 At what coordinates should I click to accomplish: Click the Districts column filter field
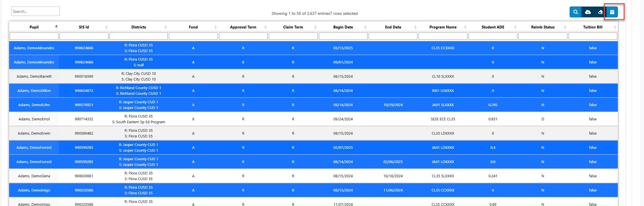point(139,36)
